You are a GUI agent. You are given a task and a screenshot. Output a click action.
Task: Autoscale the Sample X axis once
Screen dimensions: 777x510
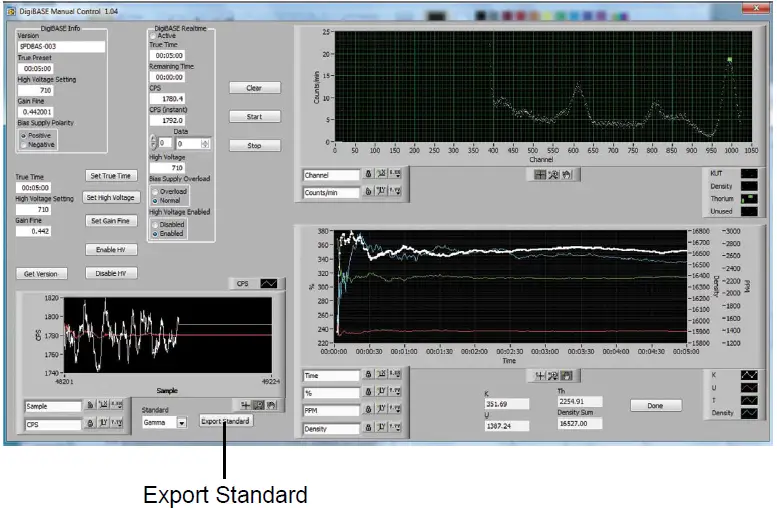pyautogui.click(x=103, y=405)
